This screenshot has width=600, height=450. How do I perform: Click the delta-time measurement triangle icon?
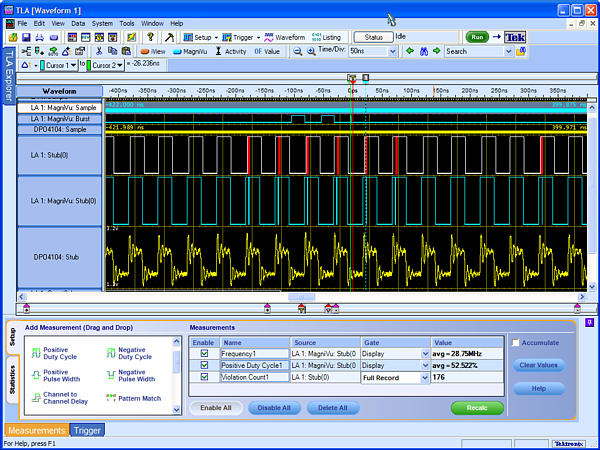pyautogui.click(x=25, y=65)
